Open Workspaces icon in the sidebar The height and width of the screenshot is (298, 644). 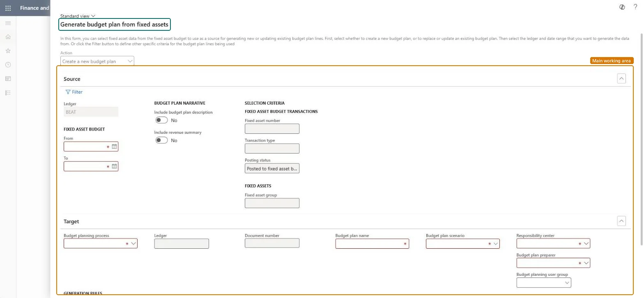coord(8,79)
